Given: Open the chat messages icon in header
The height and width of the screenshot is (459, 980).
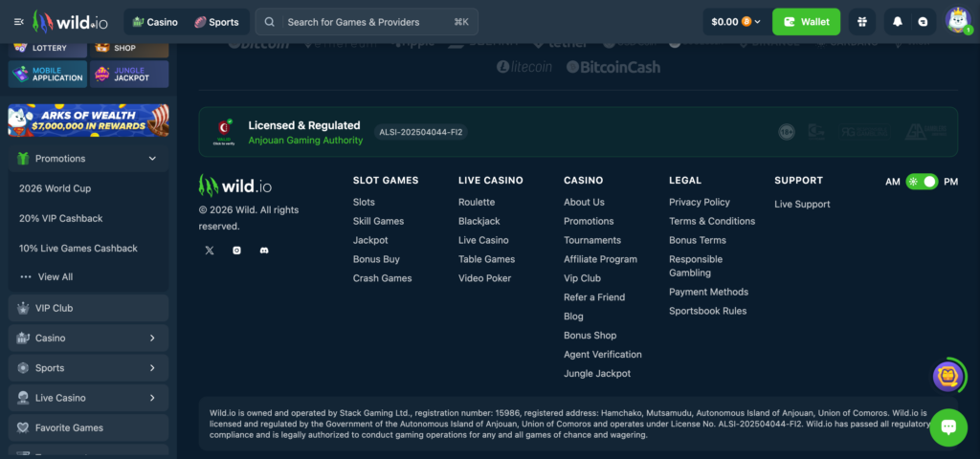Looking at the screenshot, I should [x=924, y=22].
